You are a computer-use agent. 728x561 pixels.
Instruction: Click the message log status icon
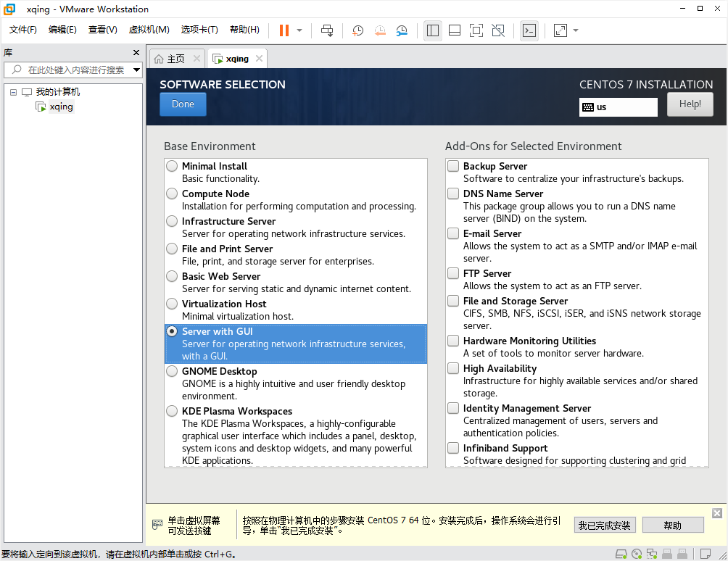706,554
